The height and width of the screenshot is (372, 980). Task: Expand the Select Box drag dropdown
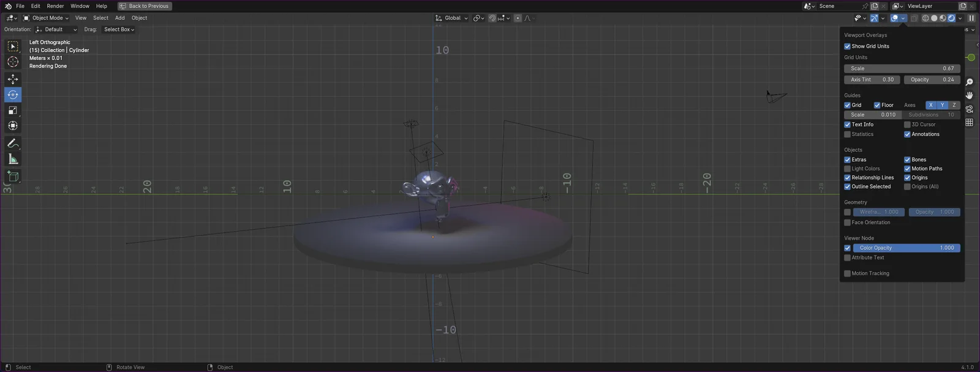click(119, 29)
